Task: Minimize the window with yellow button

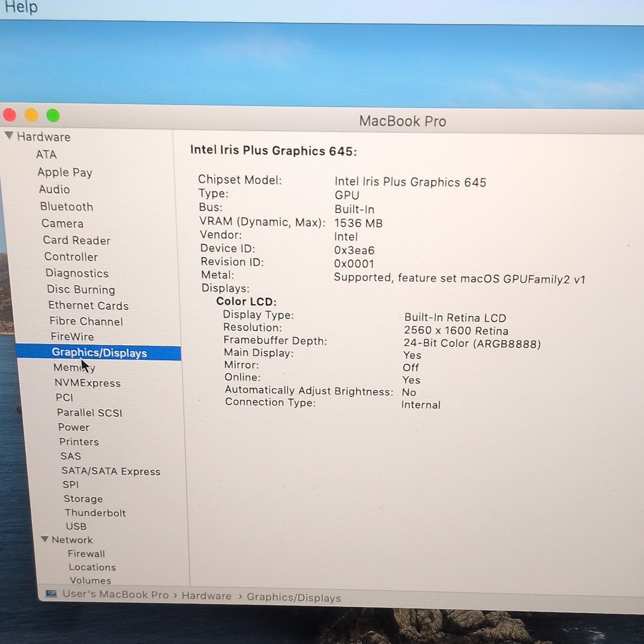Action: pos(31,115)
